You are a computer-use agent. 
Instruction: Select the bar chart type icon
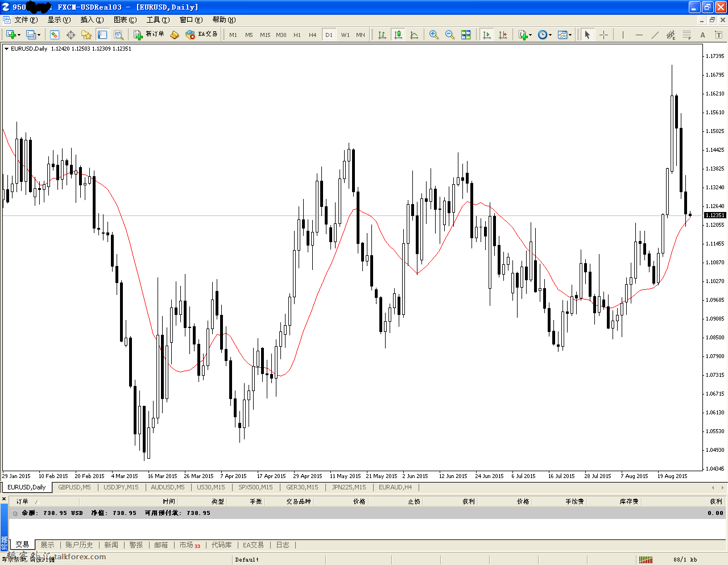coord(382,35)
